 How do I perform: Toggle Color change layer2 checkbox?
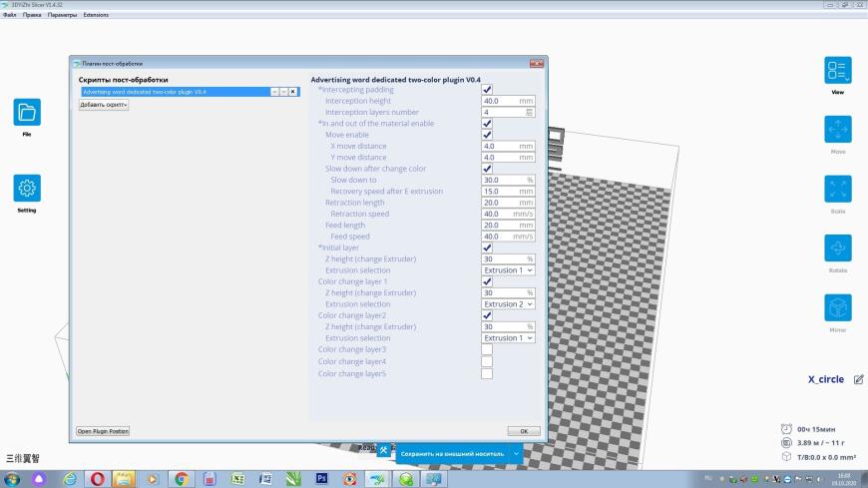487,315
